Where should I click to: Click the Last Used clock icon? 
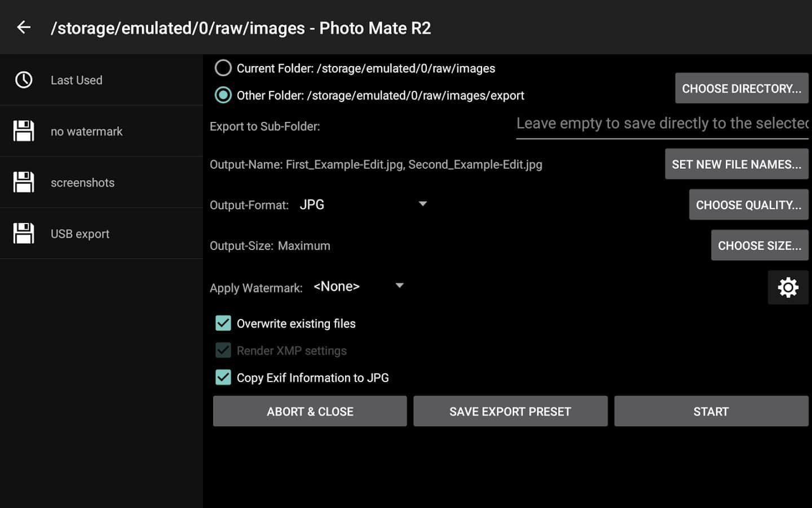[x=24, y=80]
